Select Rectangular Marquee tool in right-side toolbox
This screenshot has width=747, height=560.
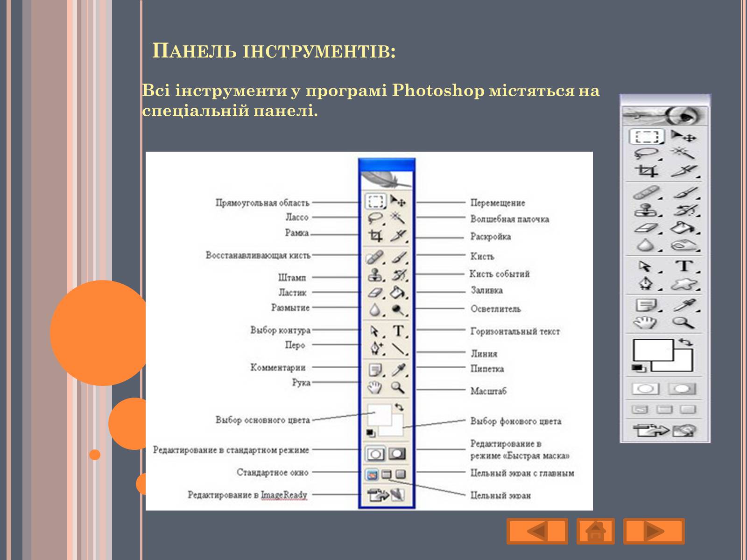647,137
